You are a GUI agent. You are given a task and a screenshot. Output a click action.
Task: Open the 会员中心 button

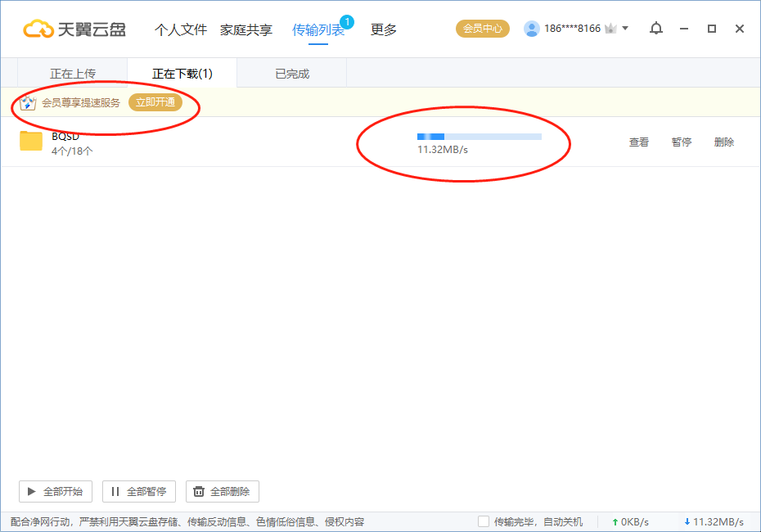click(483, 29)
